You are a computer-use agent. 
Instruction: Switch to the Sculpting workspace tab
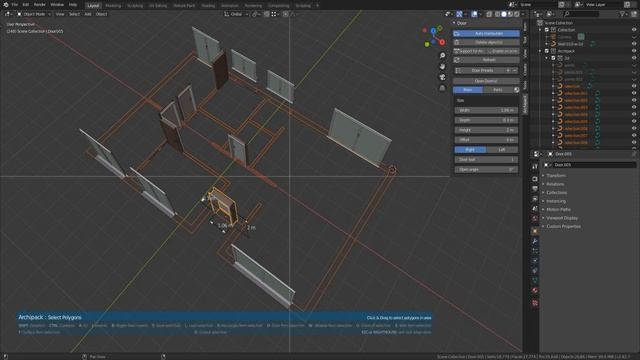(135, 6)
